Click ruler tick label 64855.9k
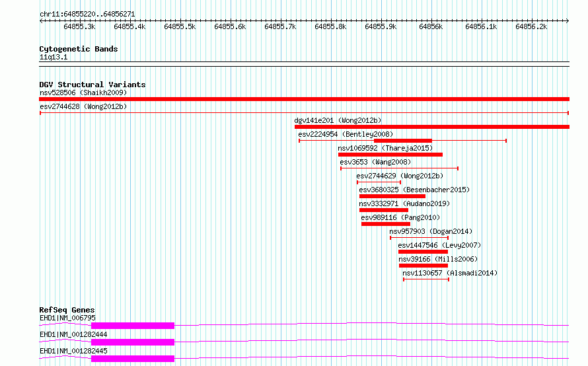Image resolution: width=588 pixels, height=366 pixels. click(381, 27)
